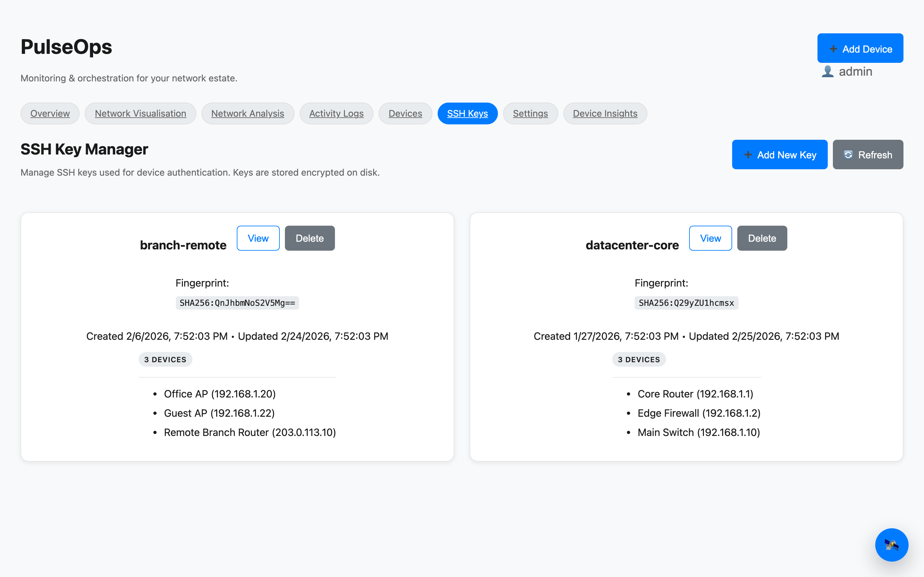The image size is (924, 577).
Task: Click the admin user avatar icon
Action: (827, 71)
